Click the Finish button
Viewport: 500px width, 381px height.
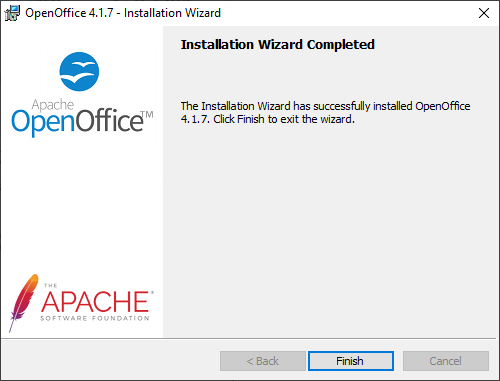coord(351,361)
